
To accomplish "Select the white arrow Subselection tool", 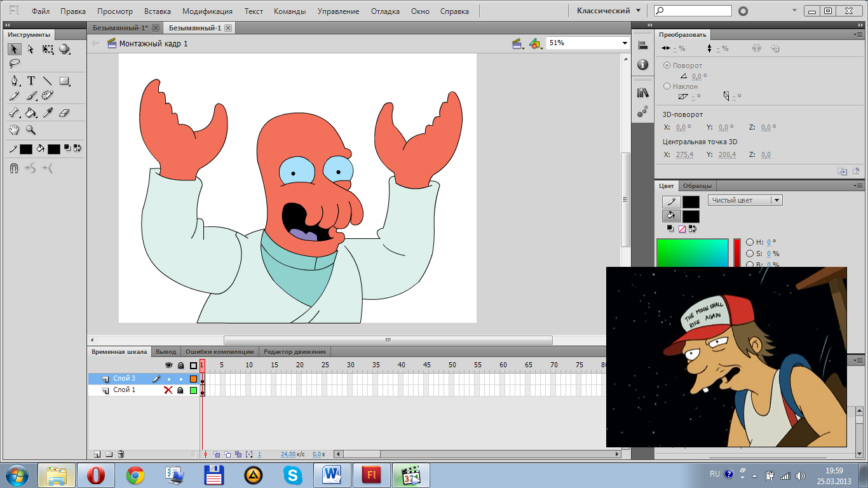I will pyautogui.click(x=31, y=49).
